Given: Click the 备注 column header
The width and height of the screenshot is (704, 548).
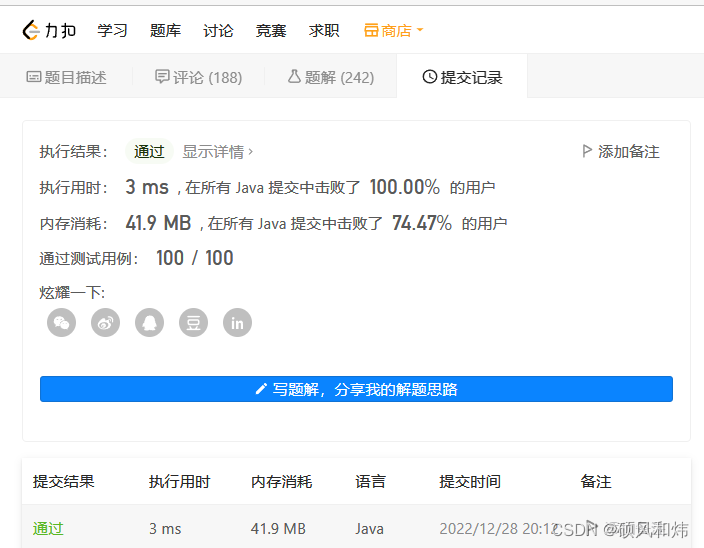Looking at the screenshot, I should pos(596,482).
